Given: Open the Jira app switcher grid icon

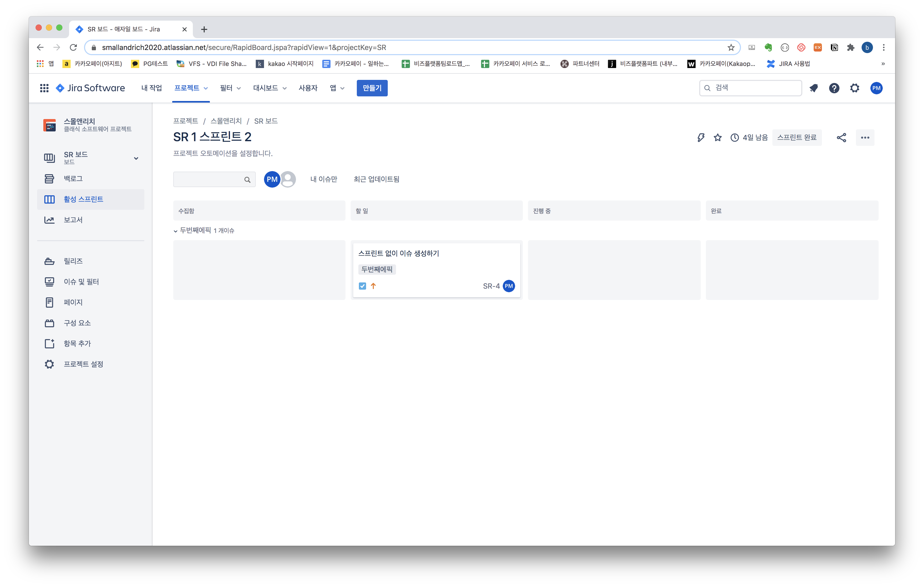Looking at the screenshot, I should point(44,88).
